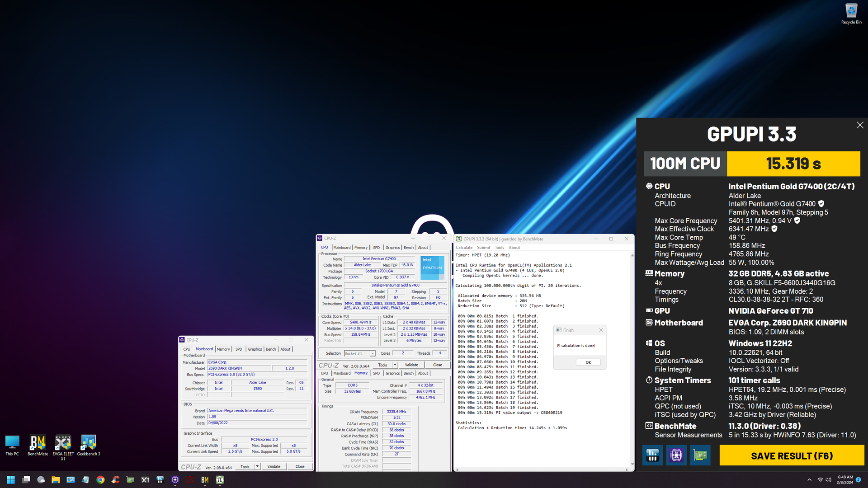Screen dimensions: 868x488
Task: Open Memory tab in CPU-Z motherboard window
Action: (x=223, y=349)
